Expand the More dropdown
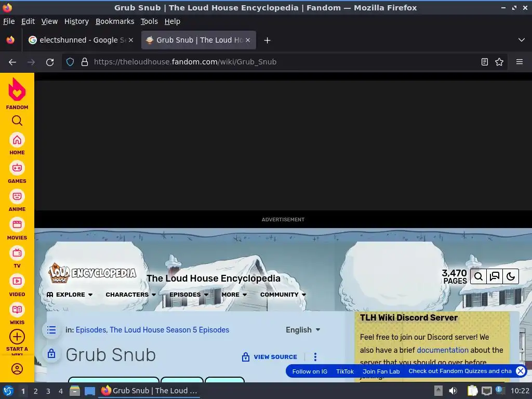This screenshot has width=532, height=399. tap(234, 295)
